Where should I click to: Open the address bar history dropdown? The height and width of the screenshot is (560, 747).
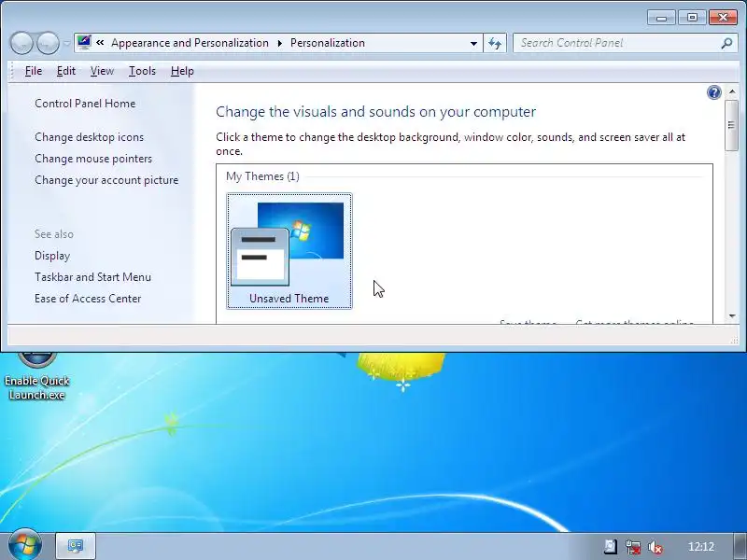click(473, 43)
